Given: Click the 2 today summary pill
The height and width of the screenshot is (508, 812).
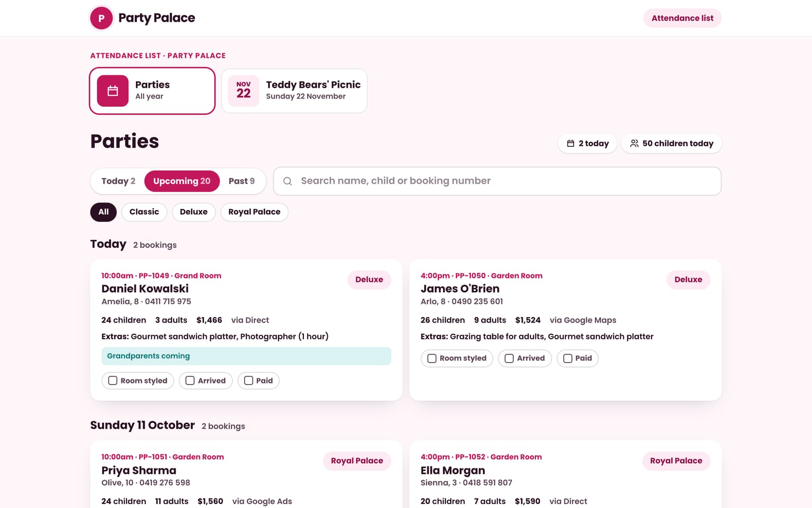Looking at the screenshot, I should coord(588,144).
